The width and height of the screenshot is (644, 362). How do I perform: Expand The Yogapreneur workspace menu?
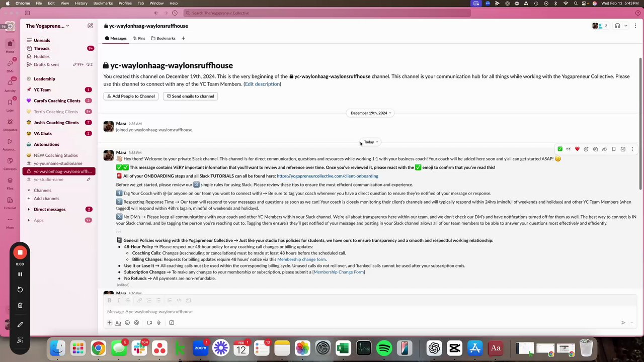click(x=47, y=26)
